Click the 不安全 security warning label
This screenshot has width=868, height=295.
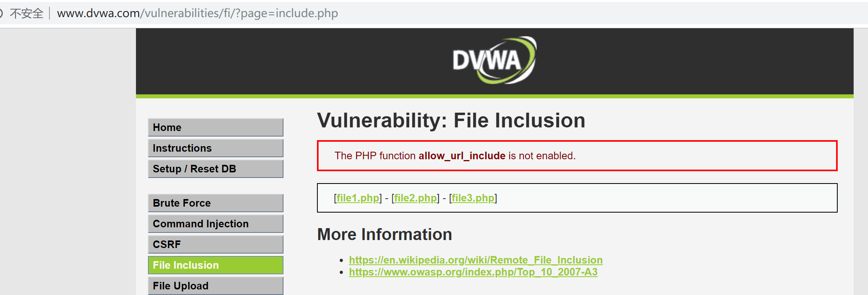(27, 14)
